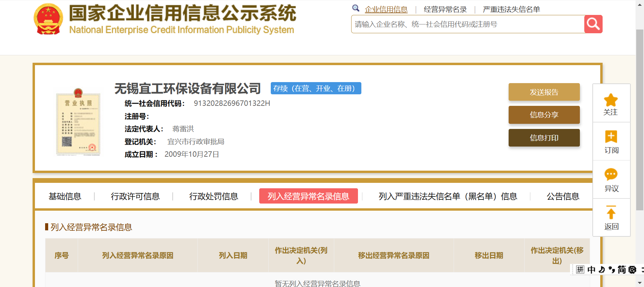Click the 拼 pinyin icon in IME bar
Screen dimensions: 644x287
click(x=580, y=270)
